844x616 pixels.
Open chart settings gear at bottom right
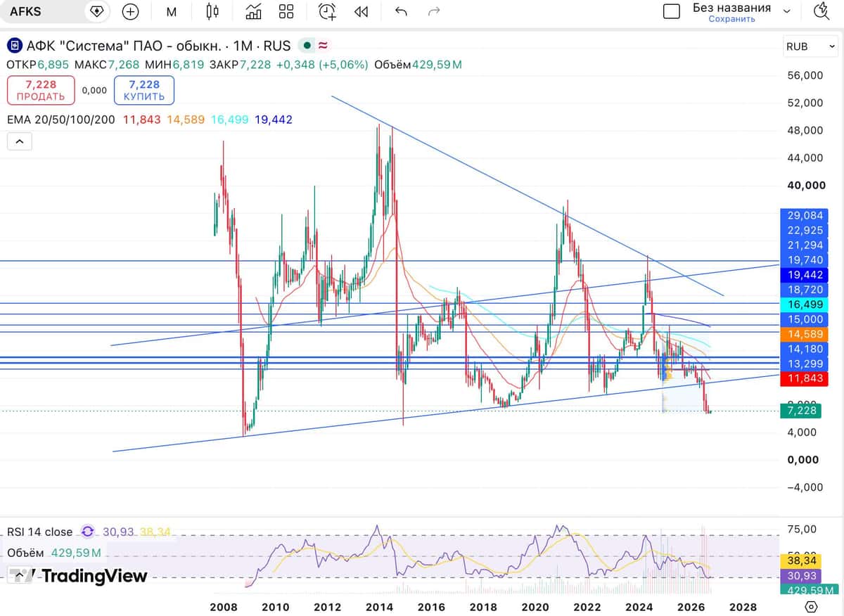(811, 606)
